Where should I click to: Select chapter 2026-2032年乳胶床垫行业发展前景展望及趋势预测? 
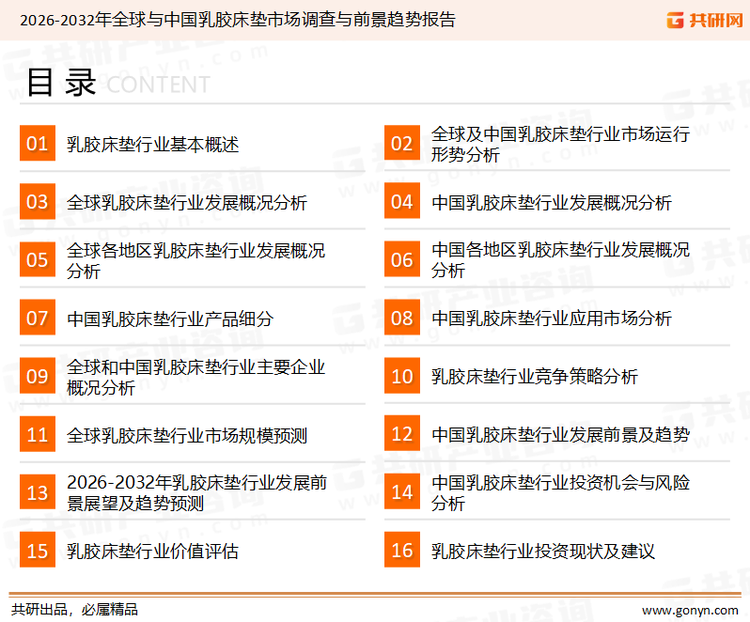pyautogui.click(x=197, y=493)
